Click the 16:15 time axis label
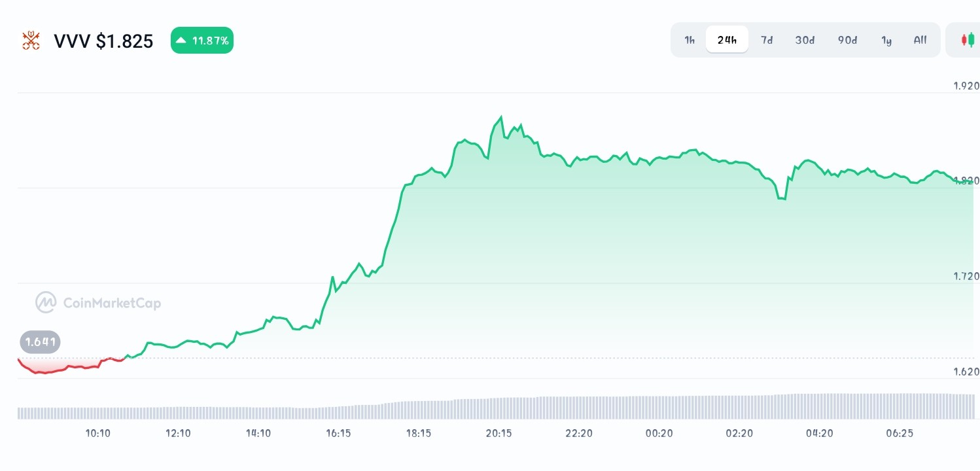This screenshot has width=980, height=471. pos(338,433)
